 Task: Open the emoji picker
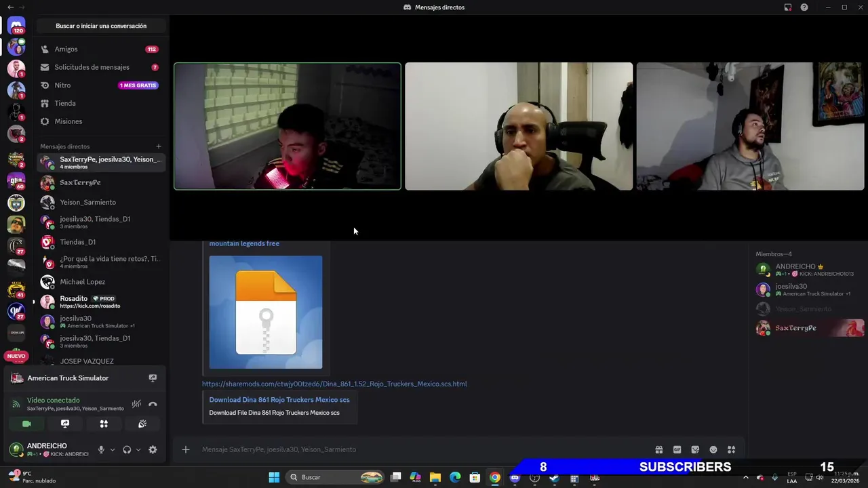pos(713,449)
